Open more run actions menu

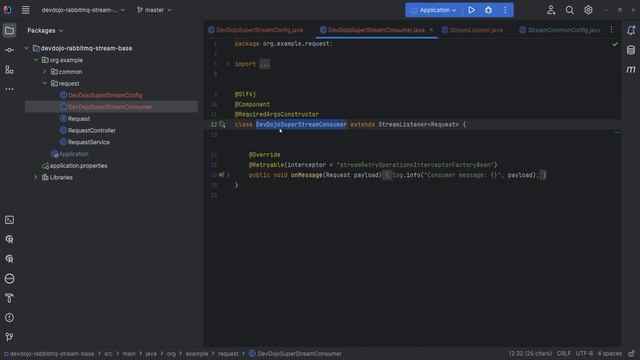click(505, 10)
